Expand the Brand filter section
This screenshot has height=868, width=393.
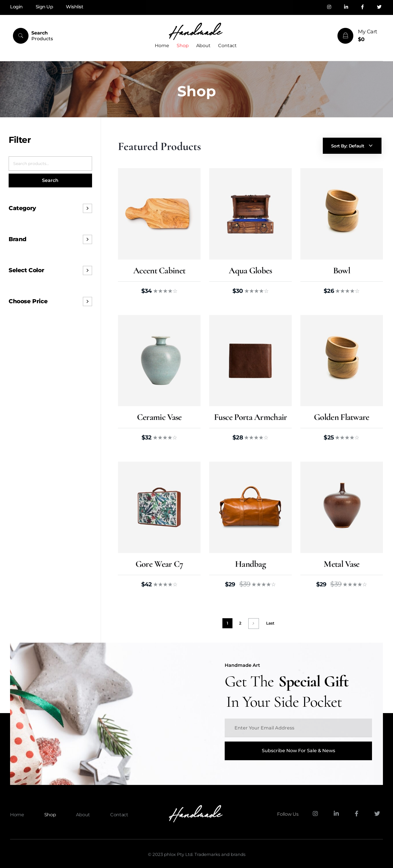(87, 239)
